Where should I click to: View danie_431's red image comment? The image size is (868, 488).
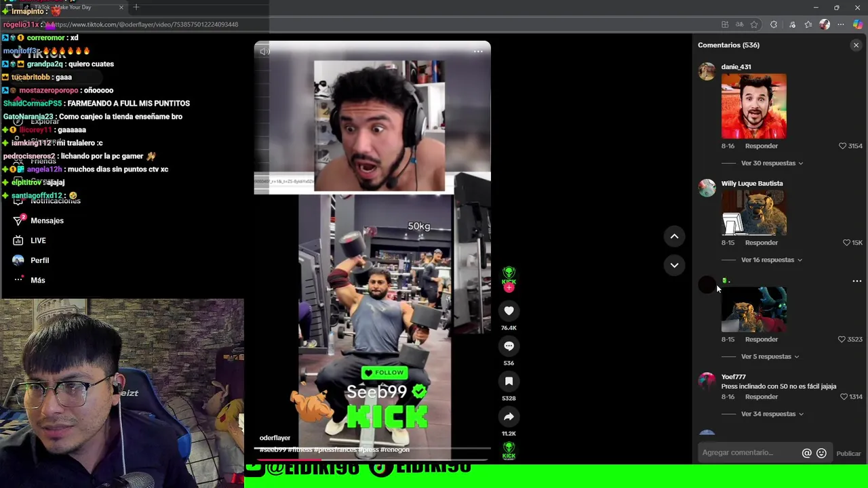click(753, 106)
